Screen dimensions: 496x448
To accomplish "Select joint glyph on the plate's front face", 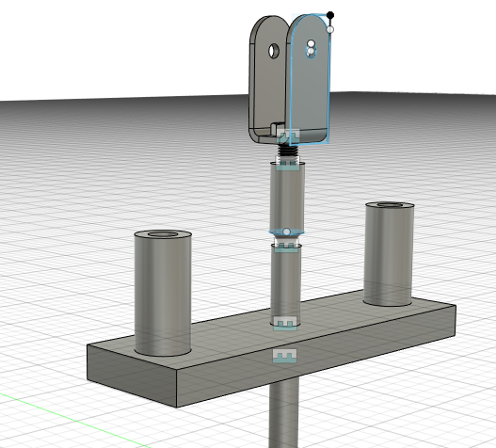I will coord(284,356).
